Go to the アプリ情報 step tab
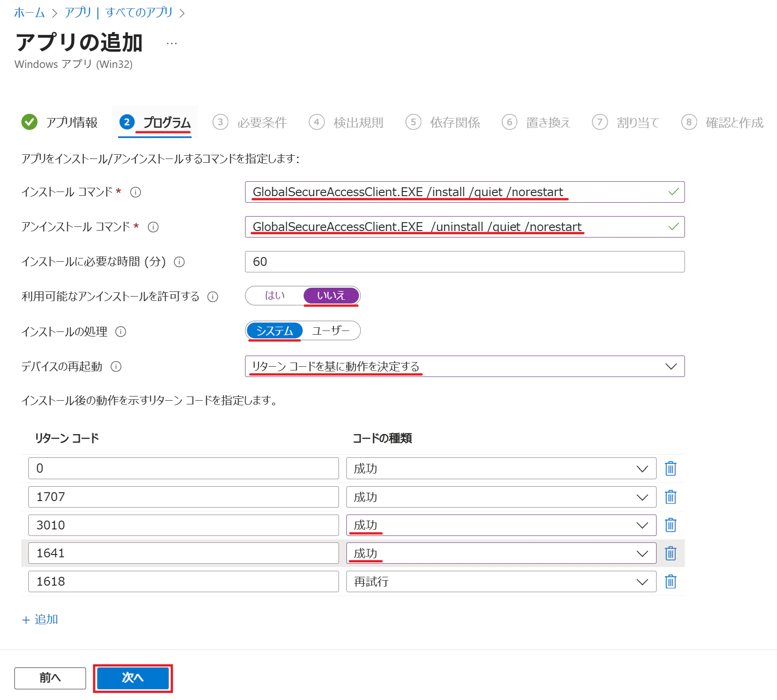The height and width of the screenshot is (700, 777). pos(60,122)
